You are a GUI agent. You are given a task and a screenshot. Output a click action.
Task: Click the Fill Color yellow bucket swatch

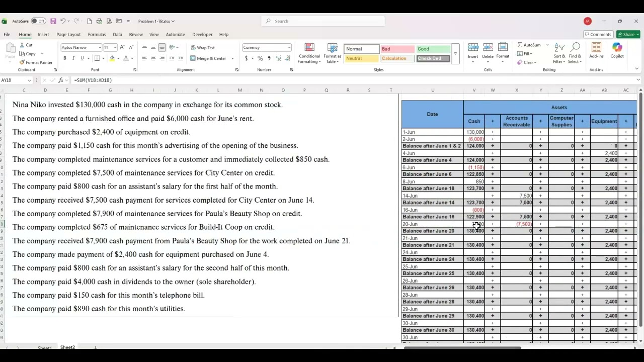coord(112,58)
